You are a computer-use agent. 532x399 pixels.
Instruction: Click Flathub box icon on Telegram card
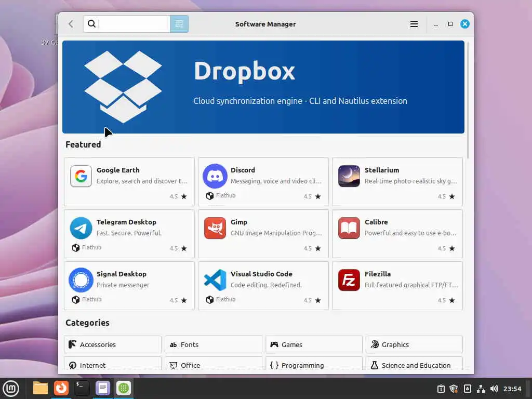click(76, 248)
